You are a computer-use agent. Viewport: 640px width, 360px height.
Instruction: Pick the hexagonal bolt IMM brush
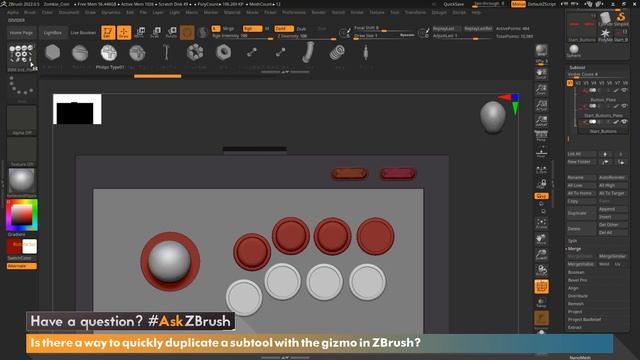point(53,53)
